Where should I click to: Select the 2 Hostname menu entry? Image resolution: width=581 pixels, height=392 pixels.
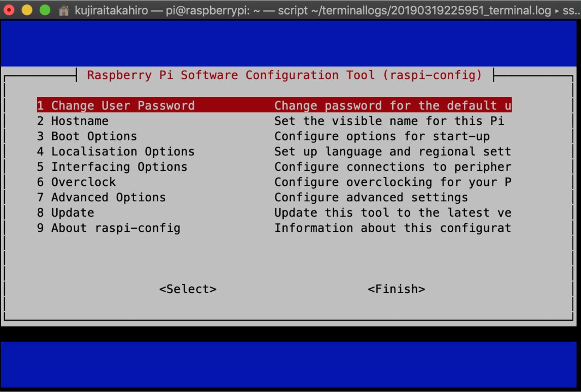(73, 121)
